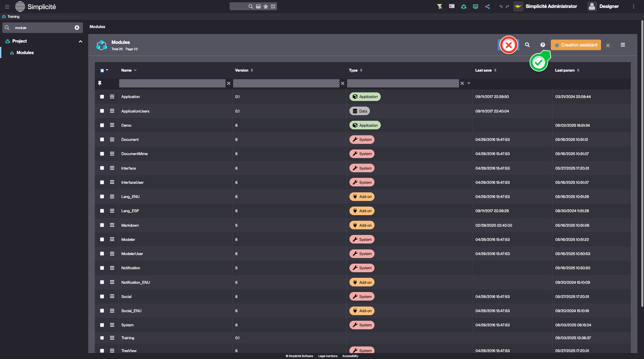Click the Creation assistant button
The width and height of the screenshot is (644, 359).
coord(576,45)
